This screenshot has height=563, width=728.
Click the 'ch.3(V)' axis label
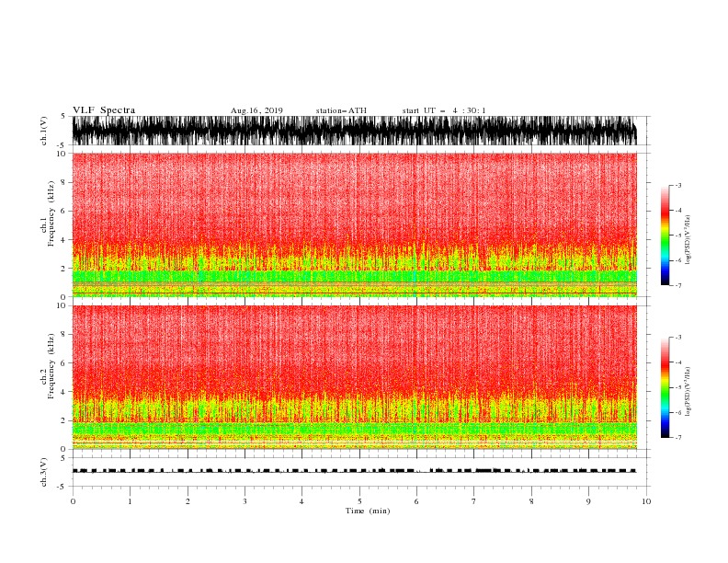(44, 472)
